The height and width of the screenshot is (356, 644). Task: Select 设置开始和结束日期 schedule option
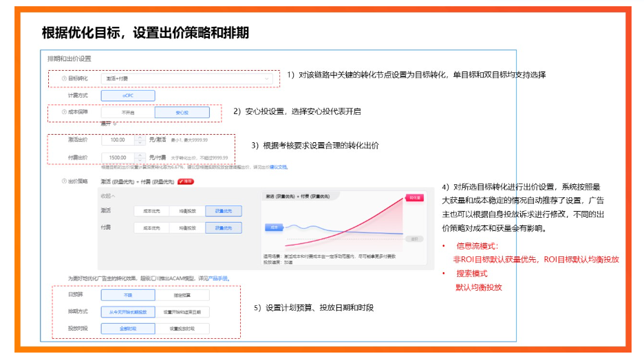click(x=182, y=312)
